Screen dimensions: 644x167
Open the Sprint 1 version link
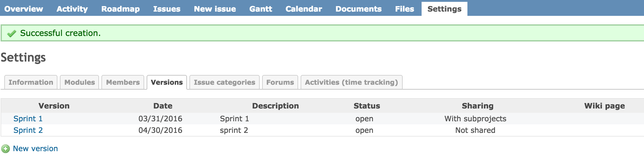click(28, 119)
